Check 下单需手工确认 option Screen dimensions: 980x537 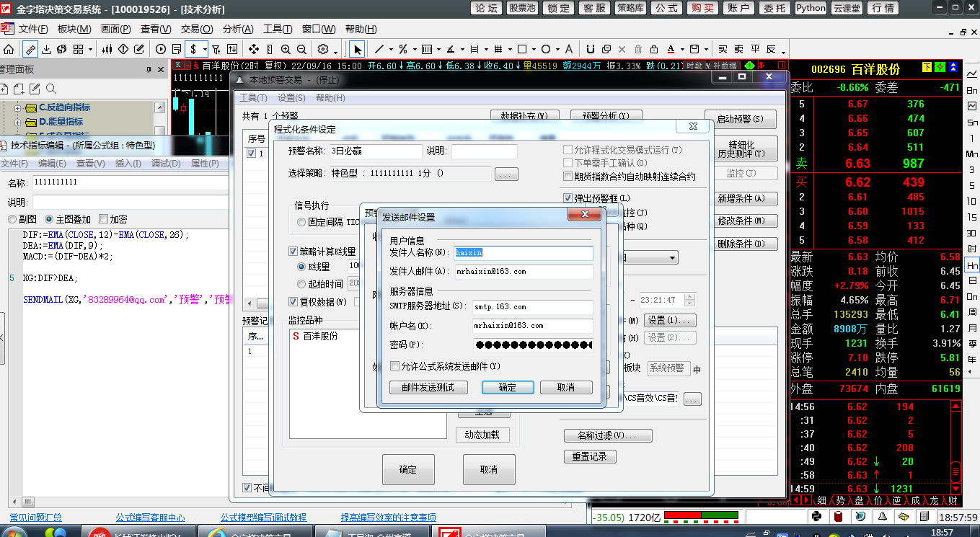(x=568, y=163)
